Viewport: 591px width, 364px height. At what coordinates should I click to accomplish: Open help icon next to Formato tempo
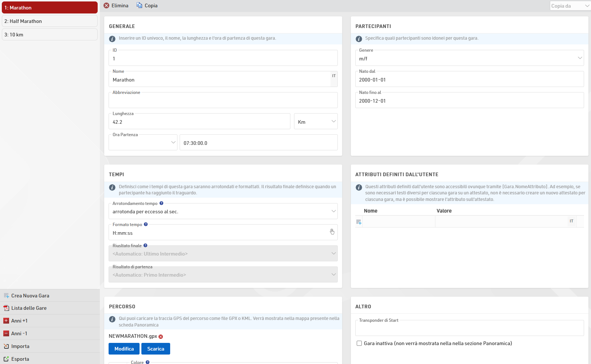pyautogui.click(x=146, y=225)
